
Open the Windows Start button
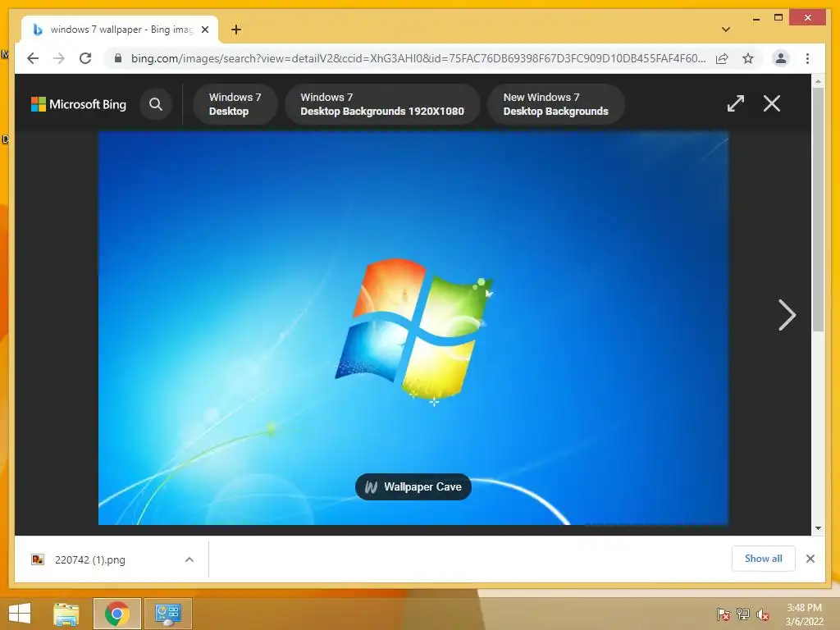(x=20, y=614)
